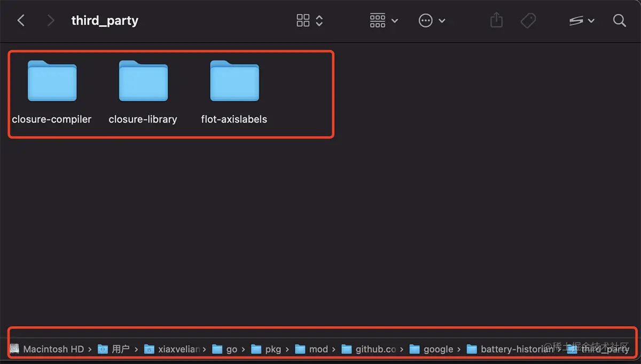Click pkg in the path bar
641x364 pixels.
(266, 349)
